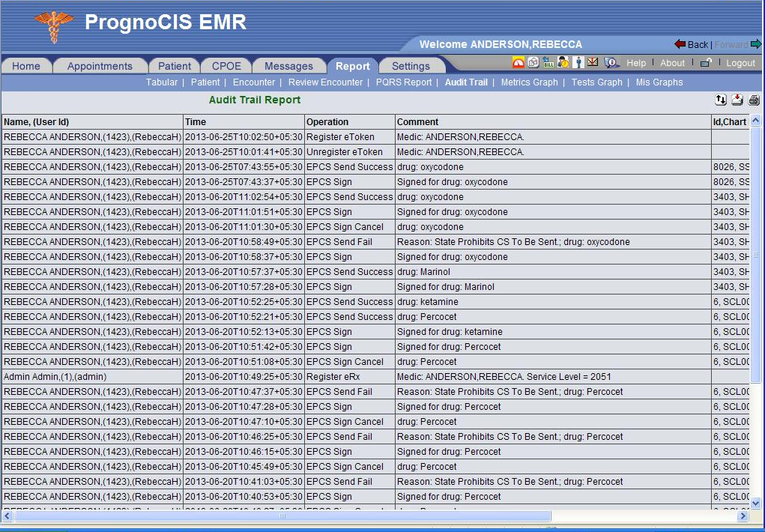Select the Report tab
Image resolution: width=765 pixels, height=532 pixels.
click(x=352, y=66)
